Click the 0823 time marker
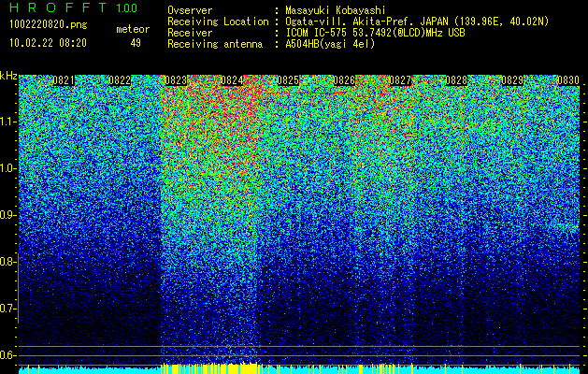This screenshot has width=588, height=374. 176,80
